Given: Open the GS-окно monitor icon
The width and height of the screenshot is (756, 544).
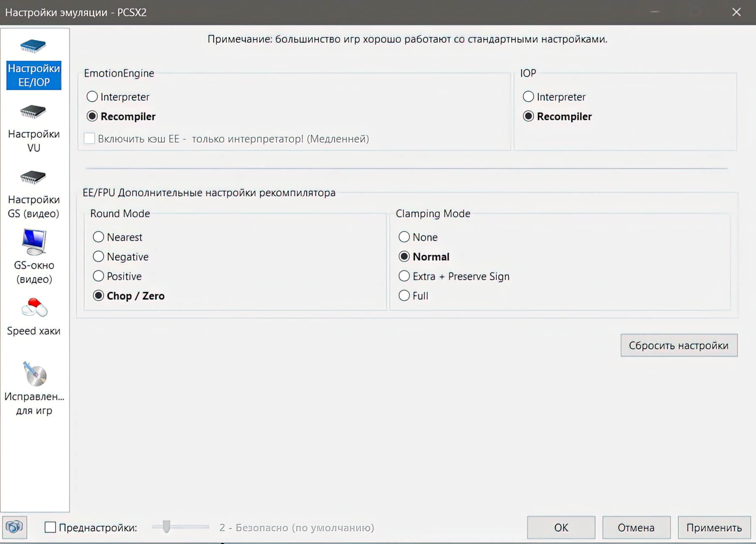Looking at the screenshot, I should coord(34,242).
